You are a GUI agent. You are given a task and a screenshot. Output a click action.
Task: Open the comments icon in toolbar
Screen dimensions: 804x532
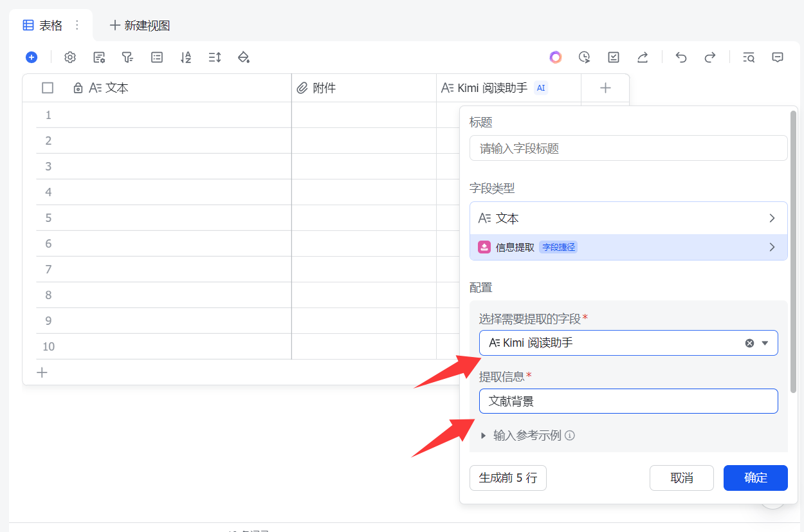778,57
